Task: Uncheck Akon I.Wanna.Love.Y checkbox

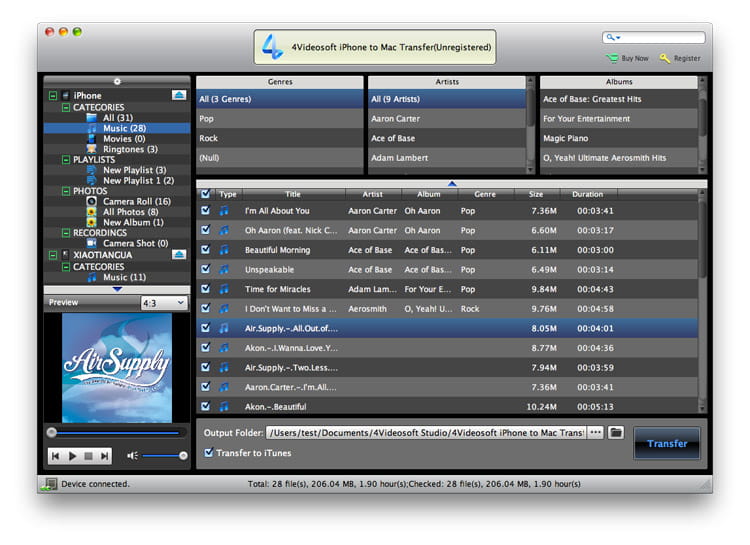Action: click(206, 347)
